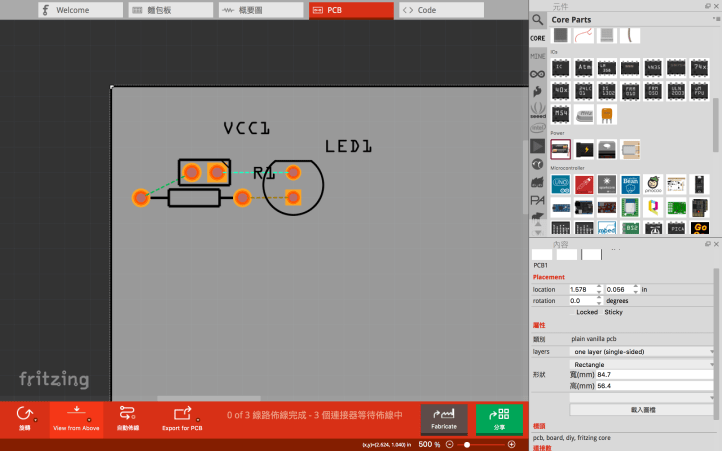
Task: Select the Atm chip in ICs
Action: pyautogui.click(x=584, y=68)
